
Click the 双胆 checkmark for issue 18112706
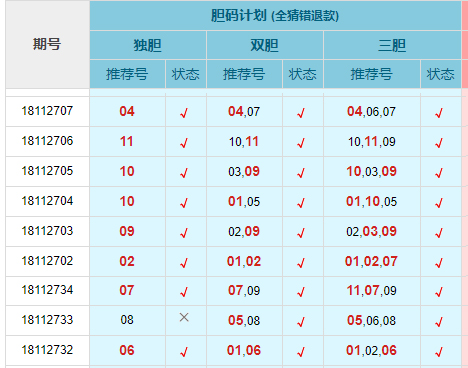coord(301,143)
